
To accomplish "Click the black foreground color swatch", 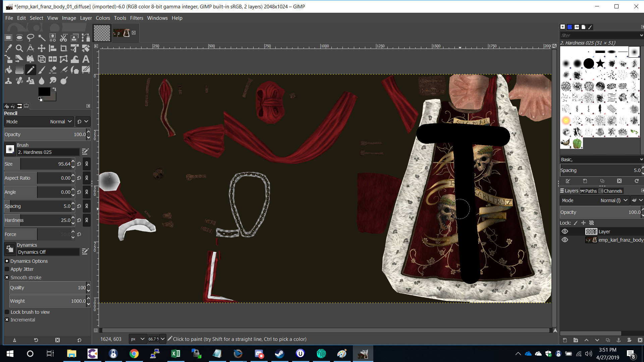I will point(44,92).
